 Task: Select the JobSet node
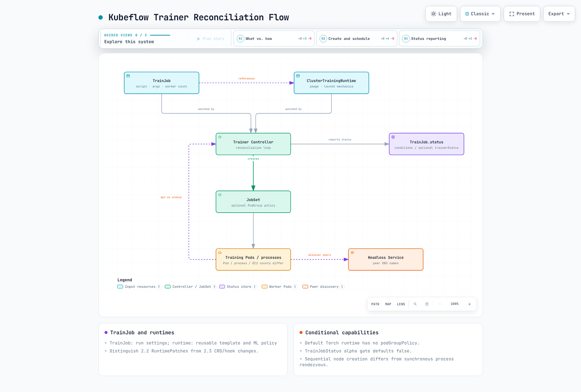[253, 202]
